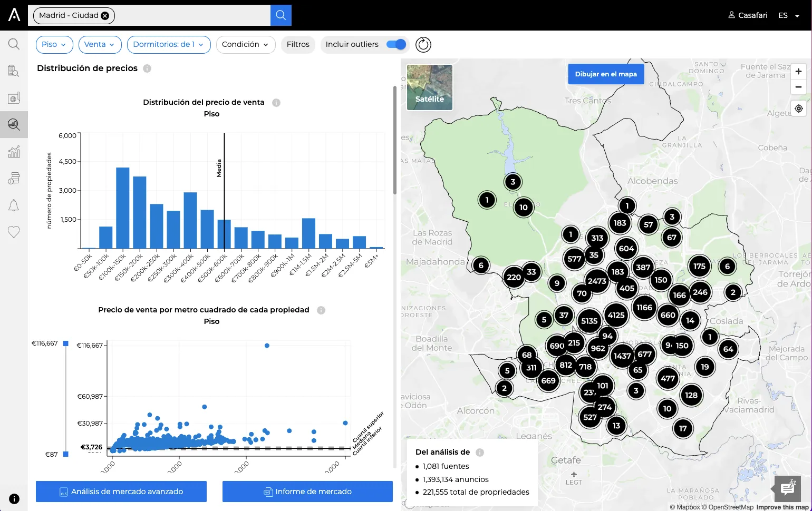
Task: Click the refresh circular arrow icon
Action: pyautogui.click(x=423, y=45)
